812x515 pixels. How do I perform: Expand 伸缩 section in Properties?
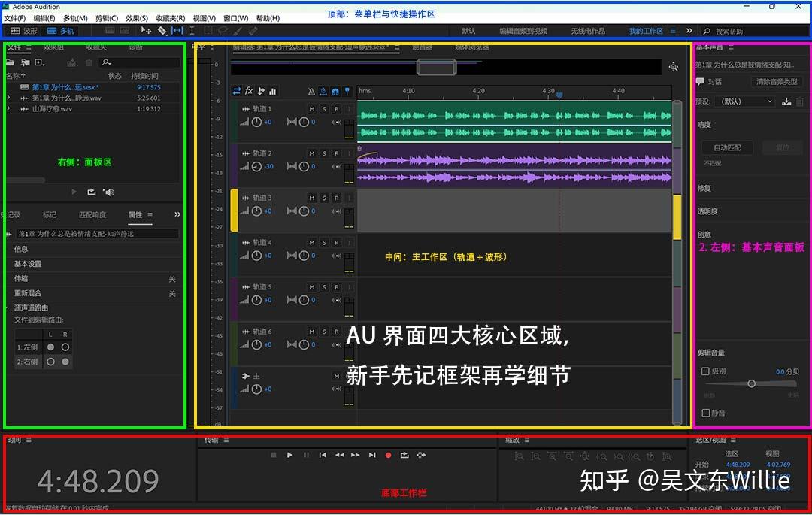pos(21,278)
